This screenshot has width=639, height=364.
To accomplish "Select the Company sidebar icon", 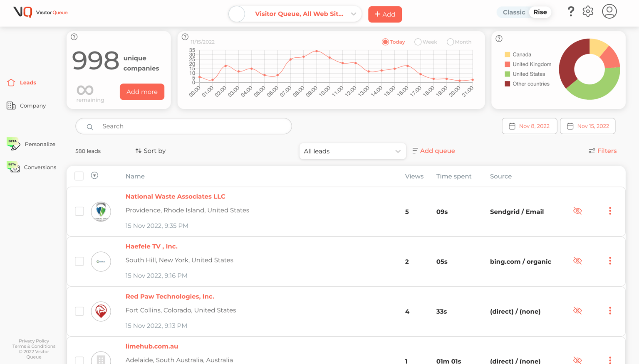I will click(x=32, y=106).
